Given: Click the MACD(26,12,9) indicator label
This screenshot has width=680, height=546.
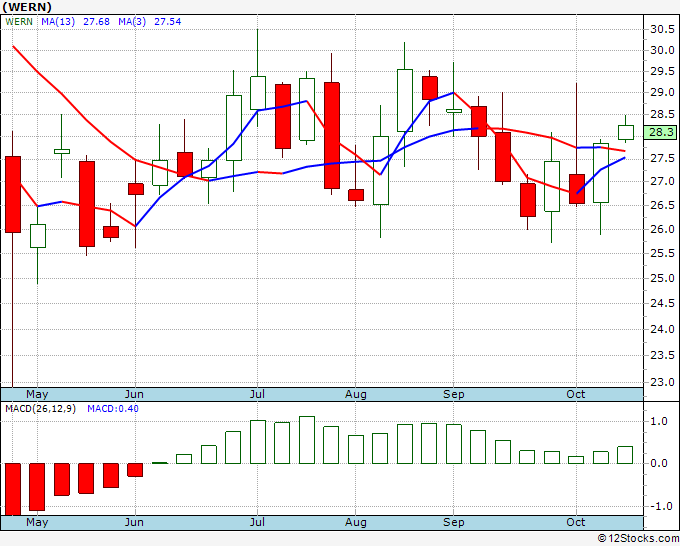Looking at the screenshot, I should (x=40, y=409).
